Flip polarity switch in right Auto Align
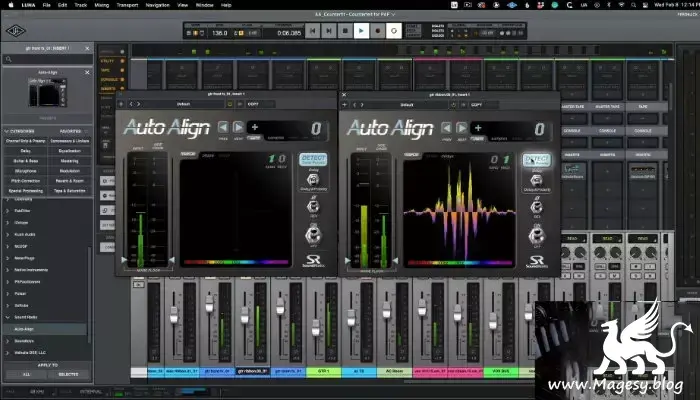This screenshot has height=400, width=700. (x=536, y=207)
